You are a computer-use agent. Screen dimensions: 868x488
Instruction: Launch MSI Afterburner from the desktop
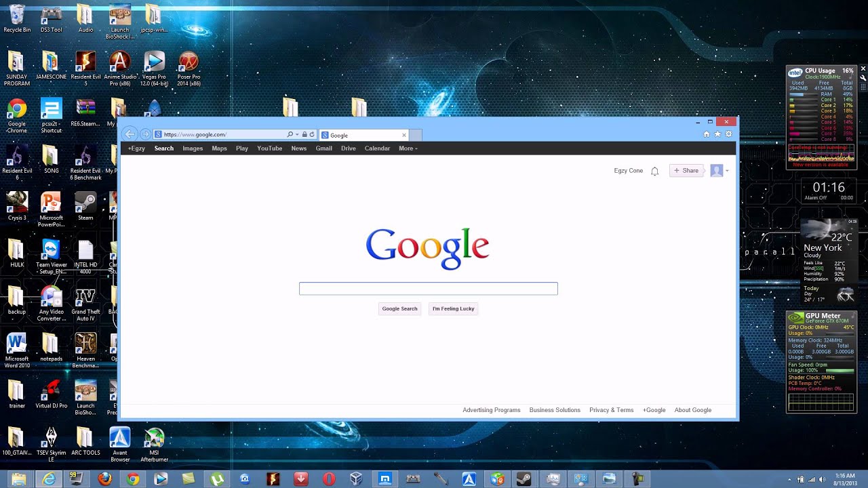[155, 445]
